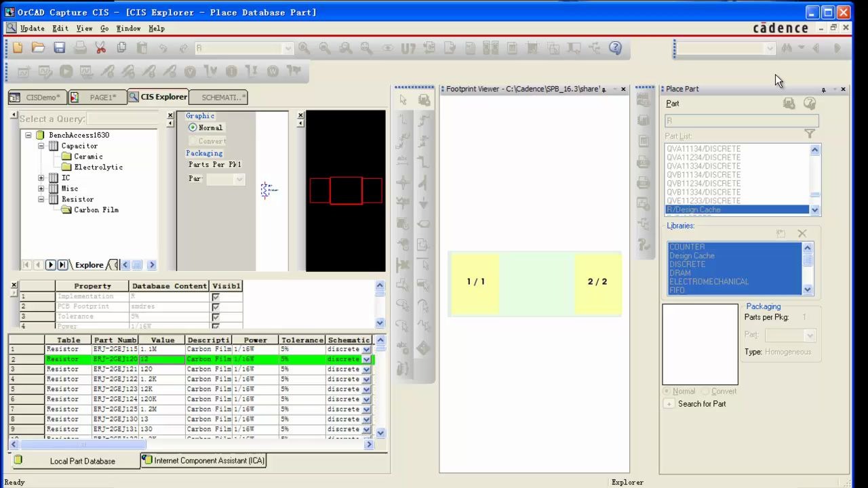Click the Cut scissors toolbar icon
Viewport: 868px width, 488px height.
tap(100, 47)
